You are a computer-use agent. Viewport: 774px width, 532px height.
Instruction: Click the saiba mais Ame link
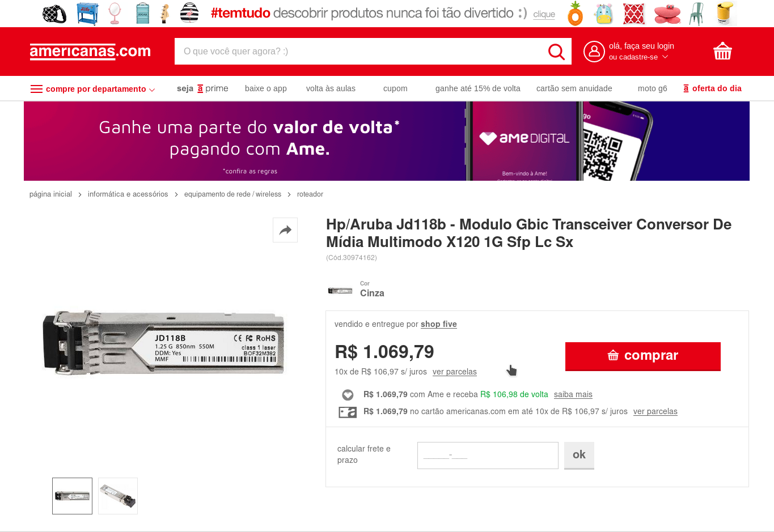(573, 394)
